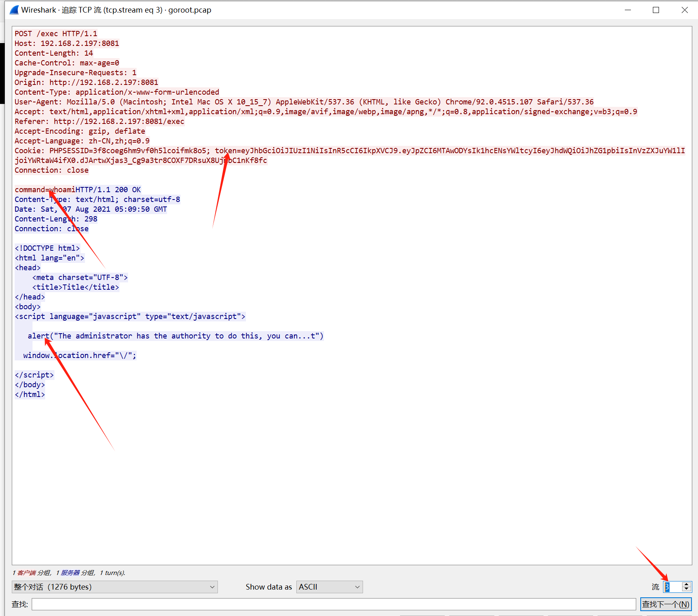
Task: Click the Referer http://192.168.2.197:8081/exec line
Action: [x=100, y=121]
